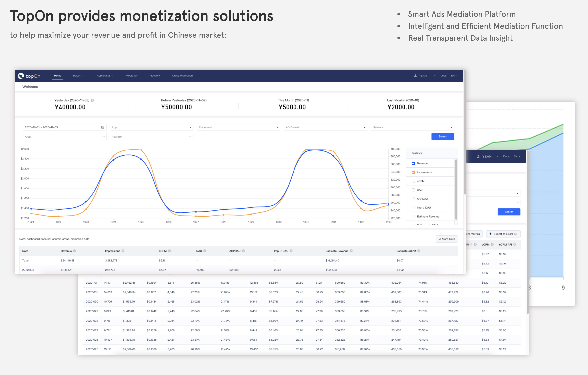
Task: Click the user avatar icon beside YEAH in the front dashboard
Action: click(415, 76)
